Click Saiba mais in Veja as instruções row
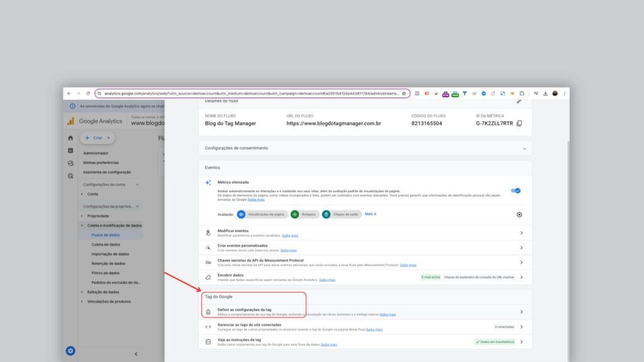This screenshot has width=644, height=362. pyautogui.click(x=328, y=344)
